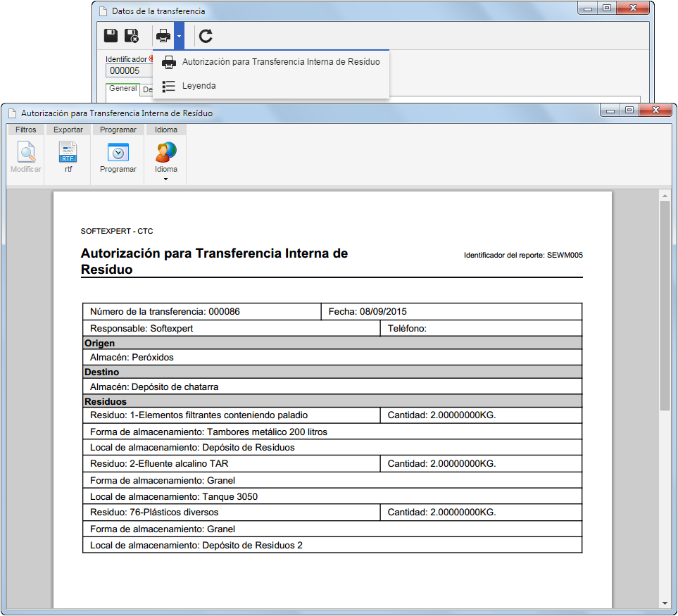Click the Save and close icon
Viewport: 678px width, 616px height.
pos(132,36)
